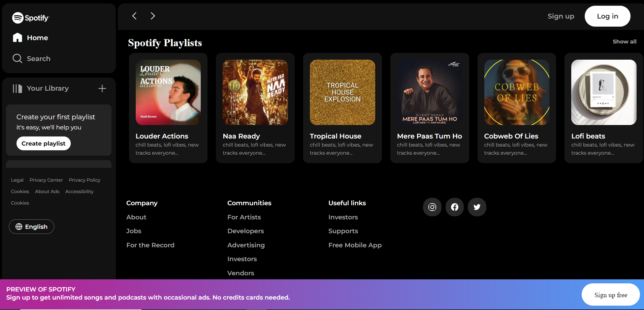Viewport: 644px width, 310px height.
Task: Open the English language selector
Action: [31, 227]
